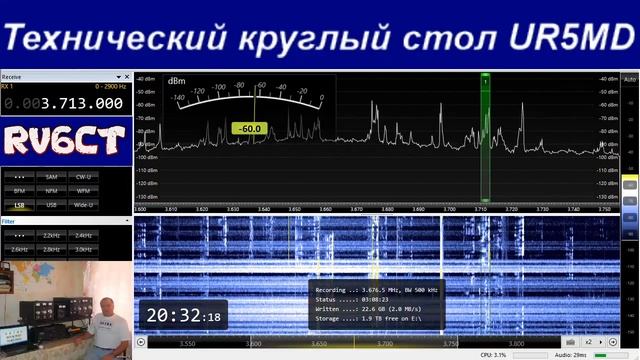The image size is (640, 360).
Task: Click the -60.0 signal level readout
Action: pyautogui.click(x=249, y=129)
